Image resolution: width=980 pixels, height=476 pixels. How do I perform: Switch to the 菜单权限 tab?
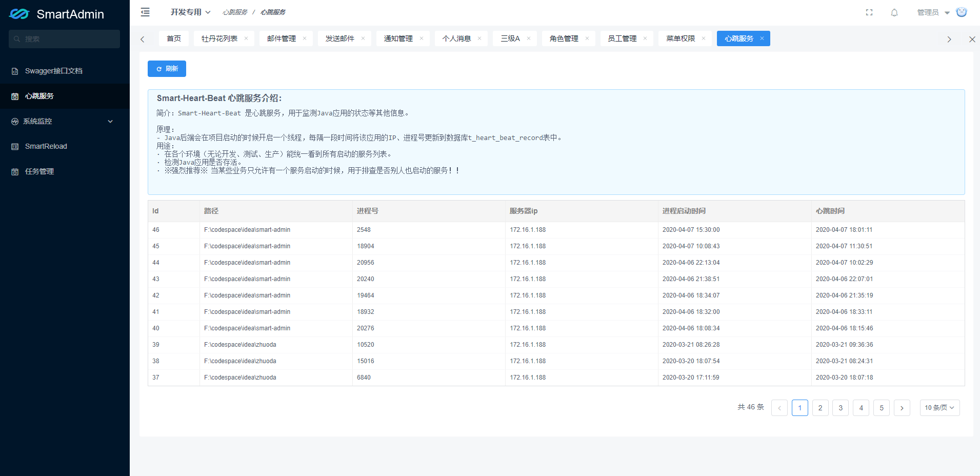tap(681, 38)
